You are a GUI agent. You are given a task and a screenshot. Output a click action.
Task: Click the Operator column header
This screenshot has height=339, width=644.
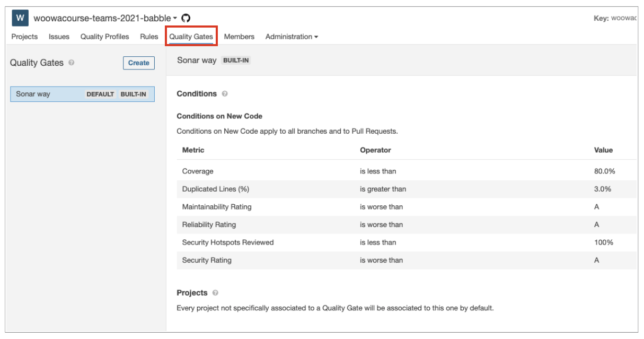click(x=375, y=150)
